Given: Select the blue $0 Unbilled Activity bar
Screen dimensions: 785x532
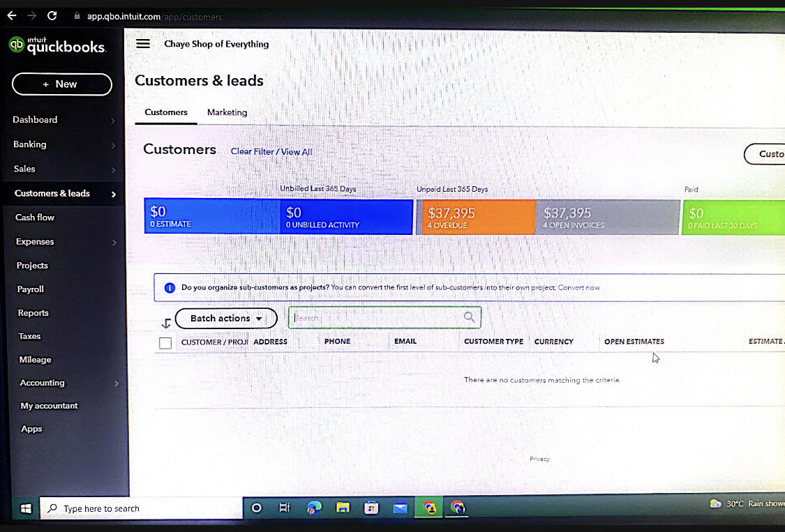Looking at the screenshot, I should (346, 217).
